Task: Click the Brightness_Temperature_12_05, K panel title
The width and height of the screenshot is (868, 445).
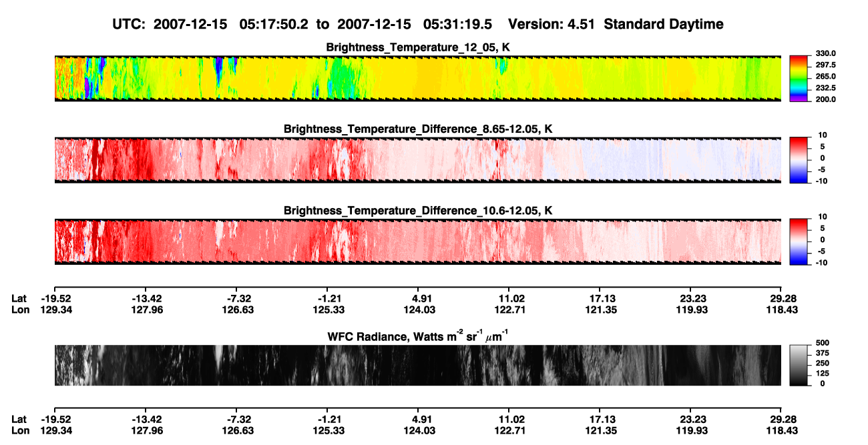Action: (418, 47)
